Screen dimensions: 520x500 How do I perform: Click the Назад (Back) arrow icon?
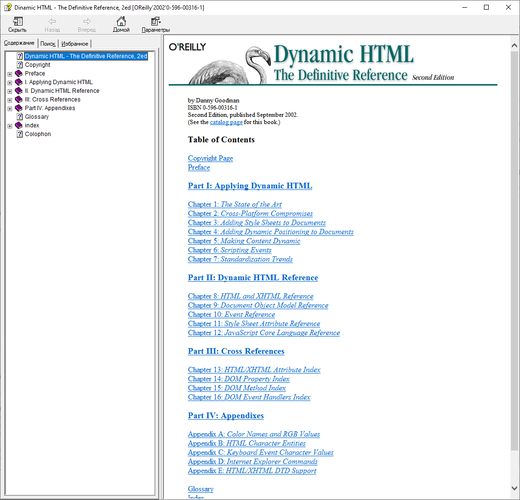point(52,22)
